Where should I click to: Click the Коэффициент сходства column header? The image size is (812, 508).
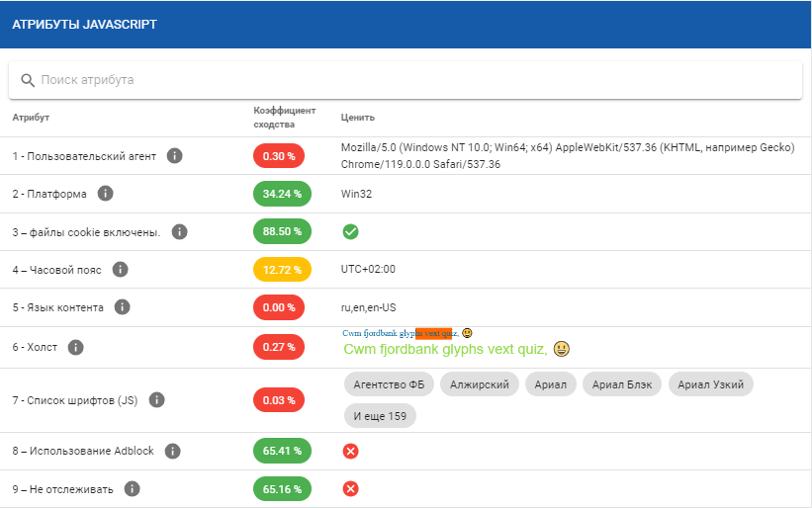284,118
